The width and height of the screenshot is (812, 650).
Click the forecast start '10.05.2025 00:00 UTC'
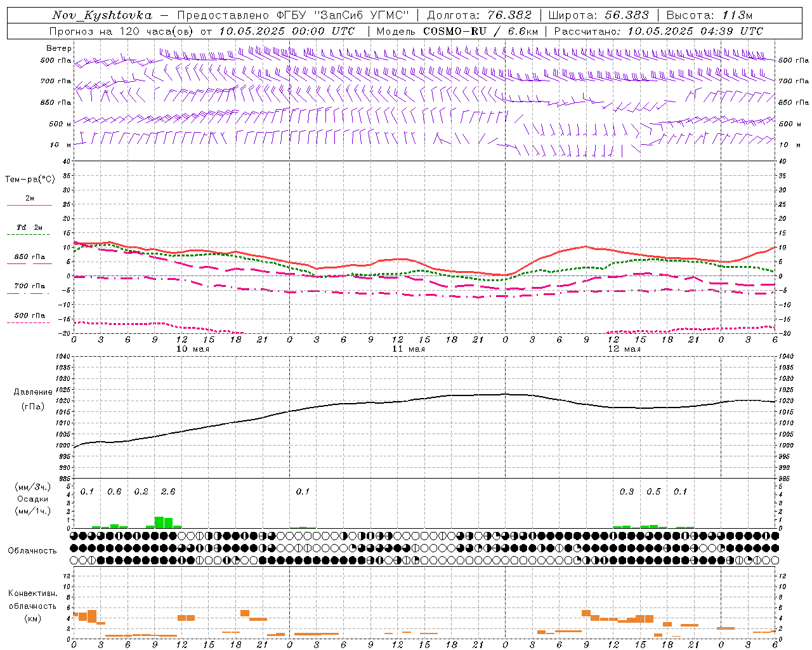[x=287, y=30]
